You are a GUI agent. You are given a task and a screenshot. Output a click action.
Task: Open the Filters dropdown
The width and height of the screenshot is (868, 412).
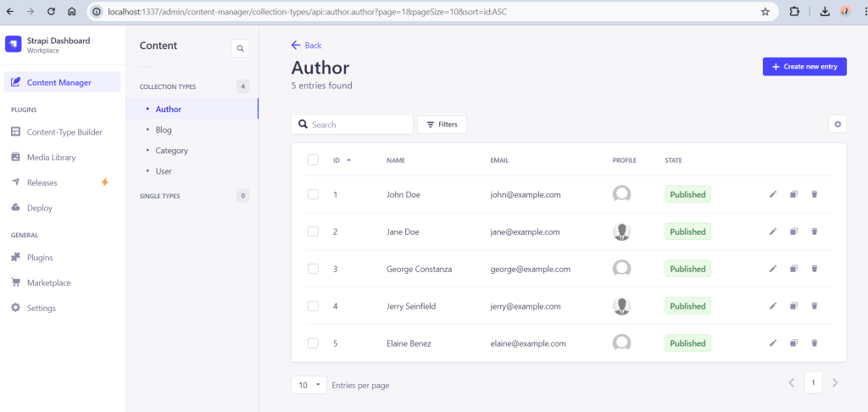442,125
